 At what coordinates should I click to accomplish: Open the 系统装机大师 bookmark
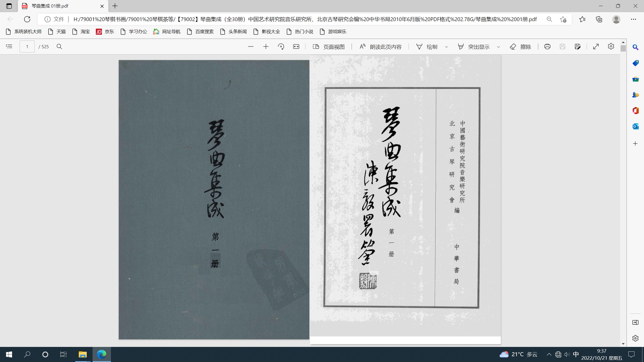coord(24,32)
